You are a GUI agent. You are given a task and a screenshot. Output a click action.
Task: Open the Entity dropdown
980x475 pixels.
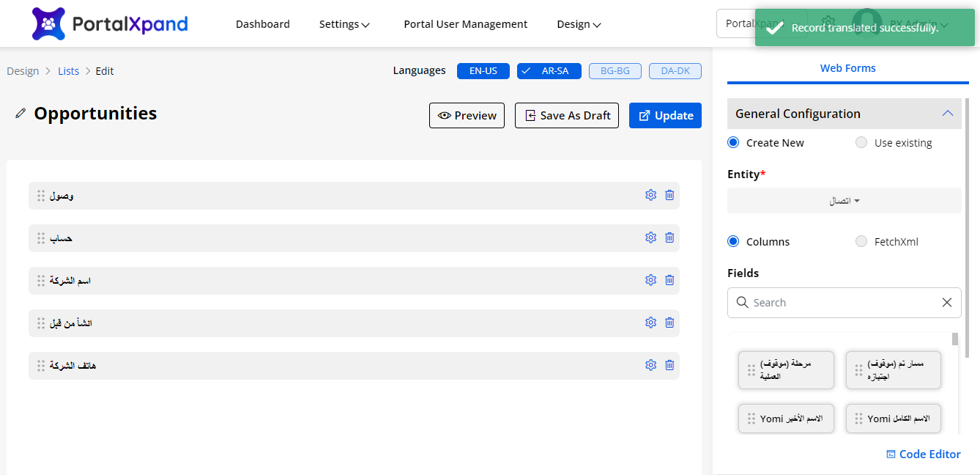pyautogui.click(x=844, y=201)
